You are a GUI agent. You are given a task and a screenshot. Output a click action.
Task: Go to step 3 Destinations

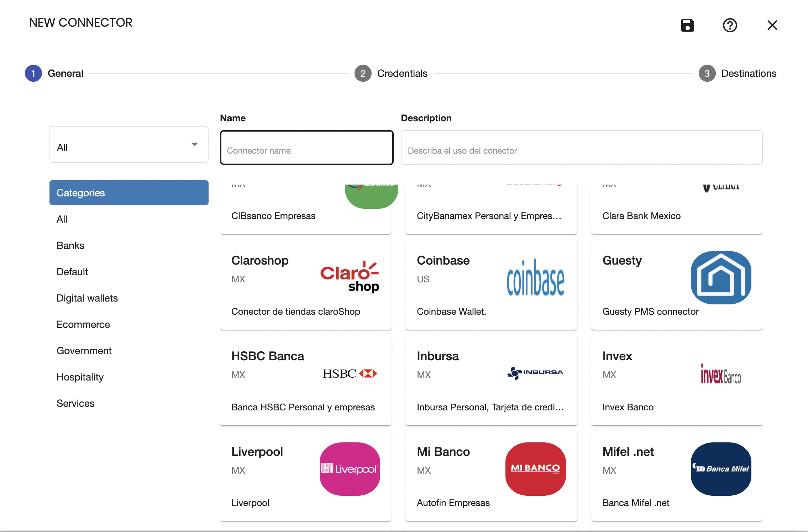pyautogui.click(x=738, y=73)
